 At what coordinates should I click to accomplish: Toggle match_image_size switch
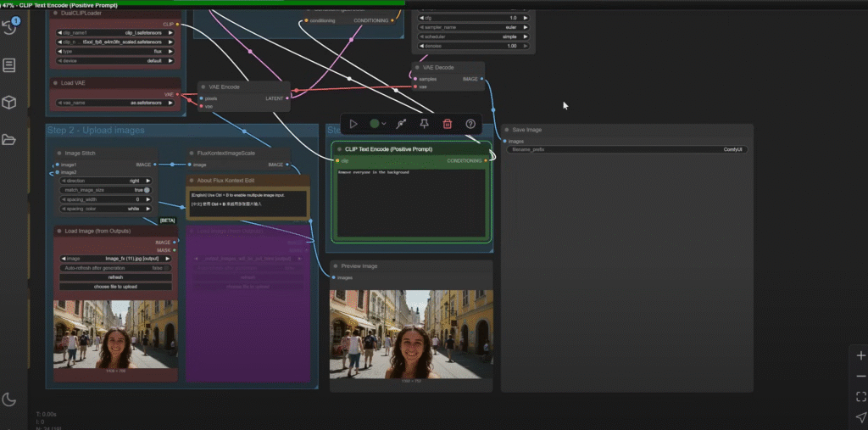[x=147, y=190]
